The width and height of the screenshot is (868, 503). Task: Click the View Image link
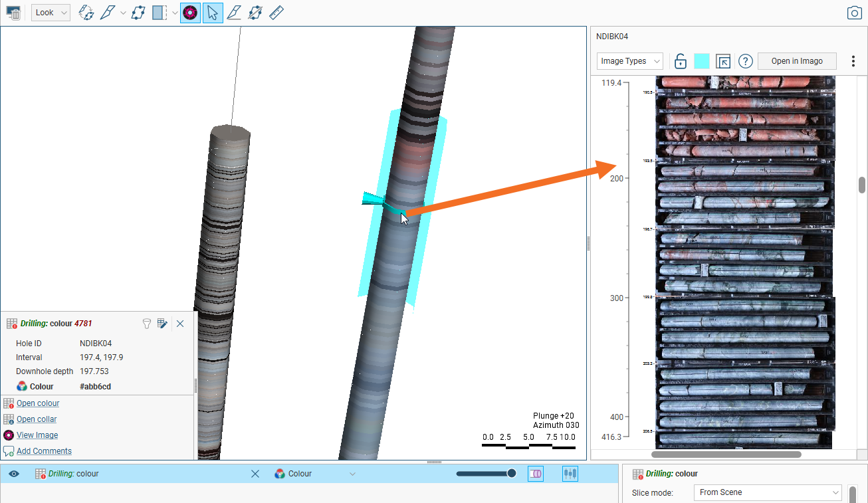pyautogui.click(x=37, y=435)
